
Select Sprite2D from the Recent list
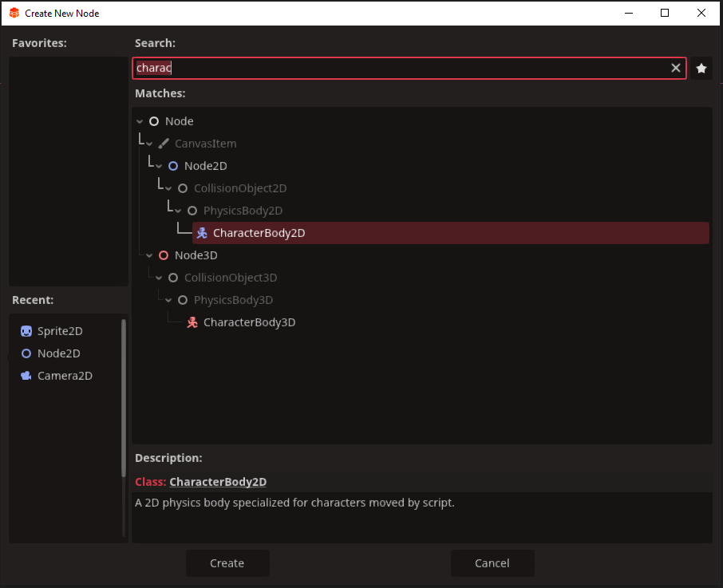click(x=60, y=331)
